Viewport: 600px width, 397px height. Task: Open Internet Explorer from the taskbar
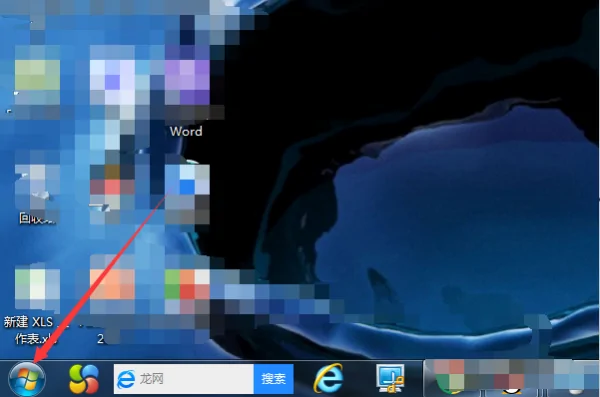328,379
